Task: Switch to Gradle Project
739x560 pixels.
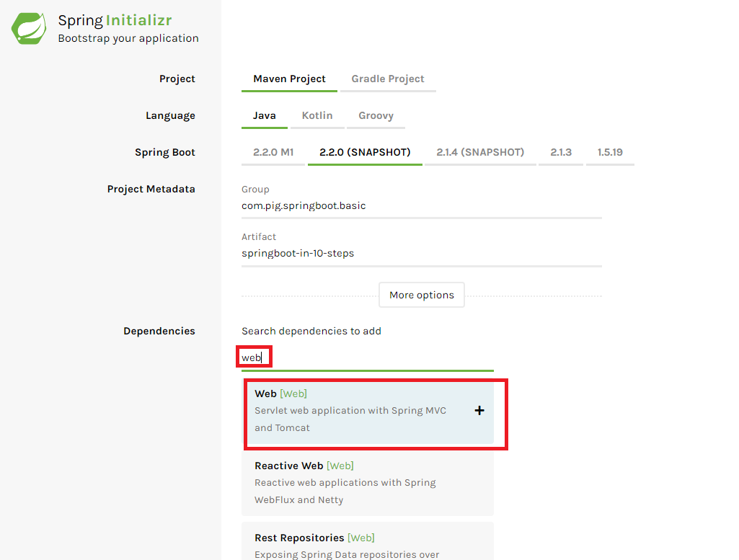Action: (387, 78)
